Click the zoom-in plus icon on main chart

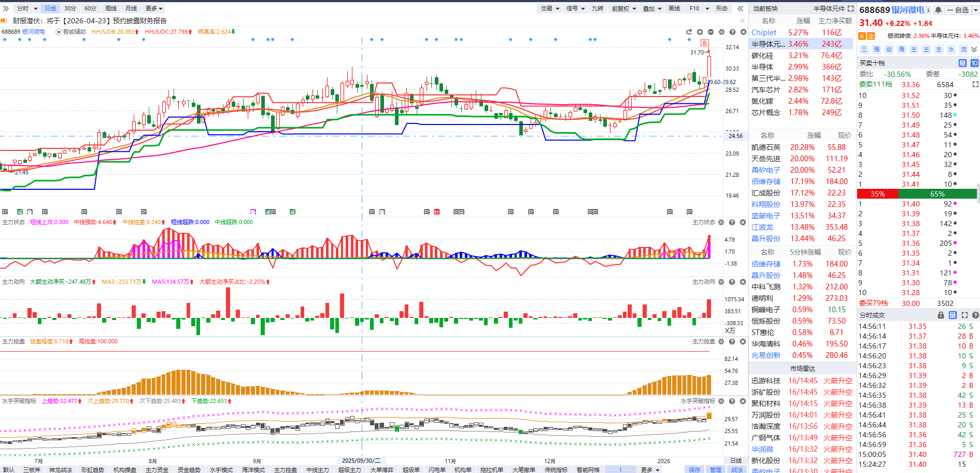[x=700, y=32]
